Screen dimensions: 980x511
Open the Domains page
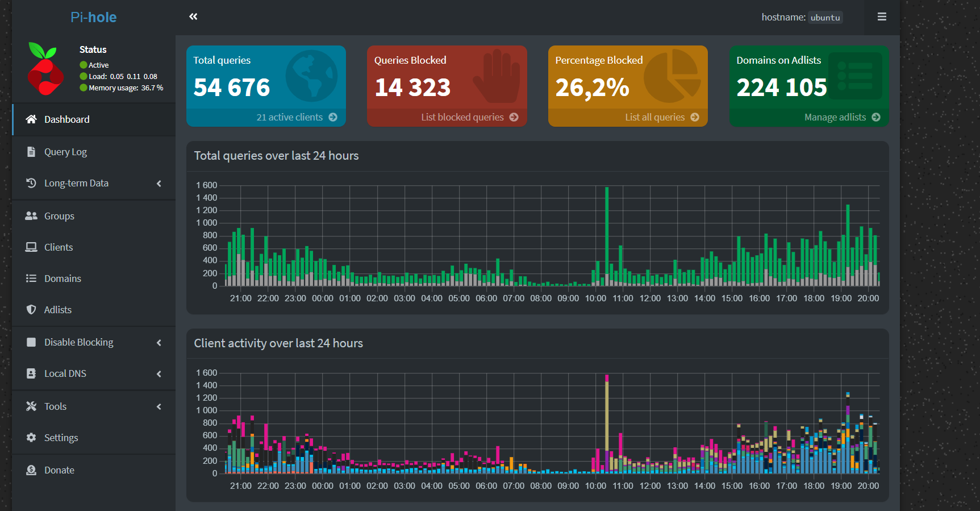pos(94,279)
